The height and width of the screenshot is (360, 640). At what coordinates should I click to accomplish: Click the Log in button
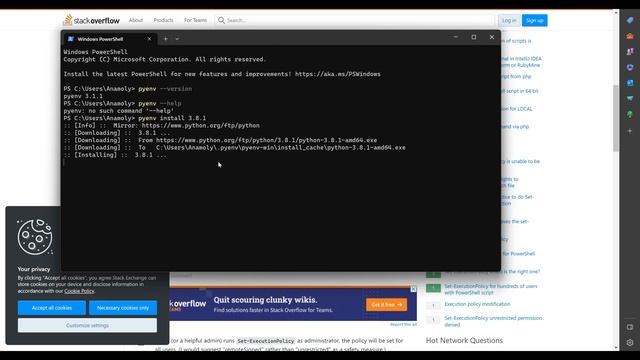point(509,20)
